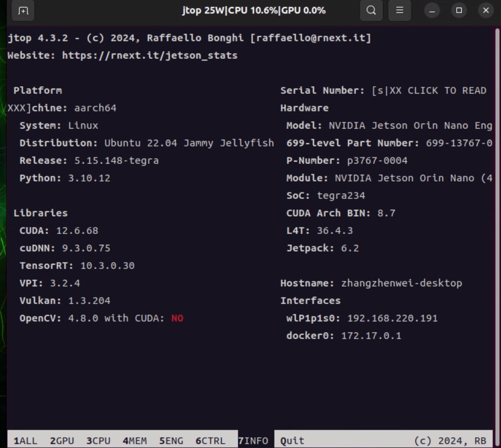Screen dimensions: 501x448
Task: Open the terminal hamburger menu
Action: pyautogui.click(x=399, y=10)
